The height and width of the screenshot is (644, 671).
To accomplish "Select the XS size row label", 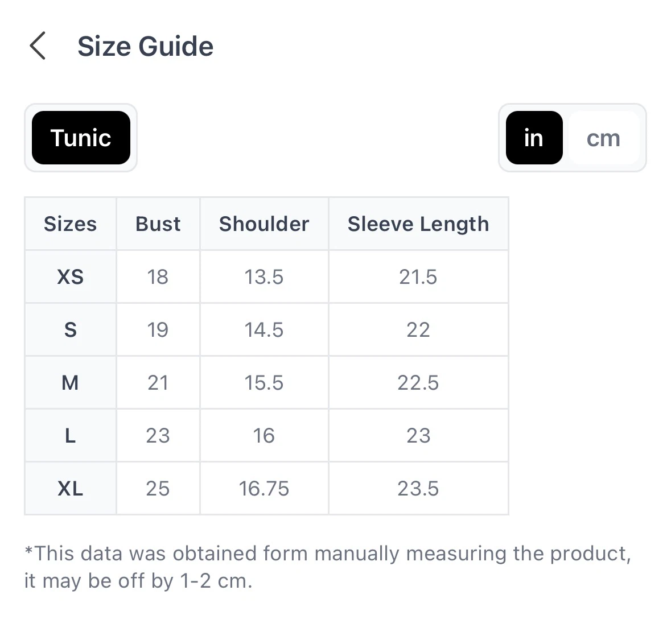I will coord(71,277).
